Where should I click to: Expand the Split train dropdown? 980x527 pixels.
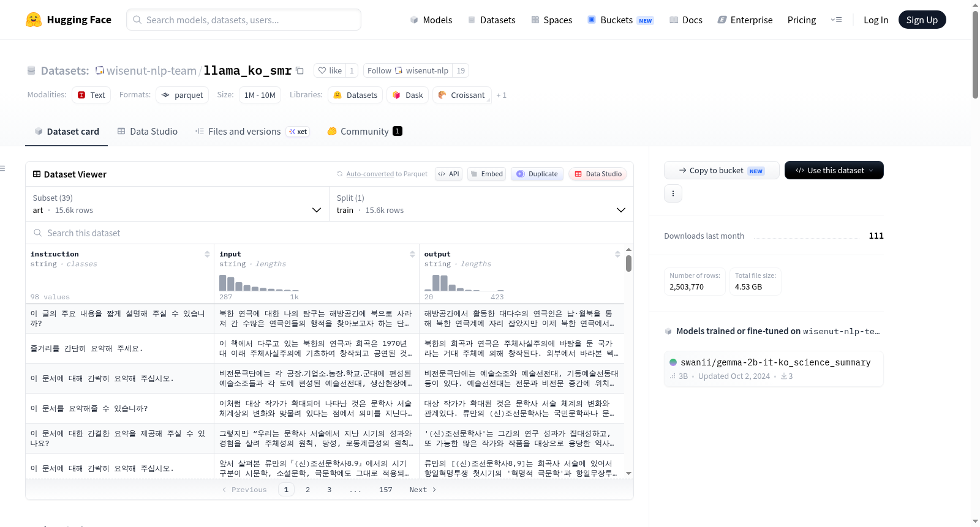point(481,204)
